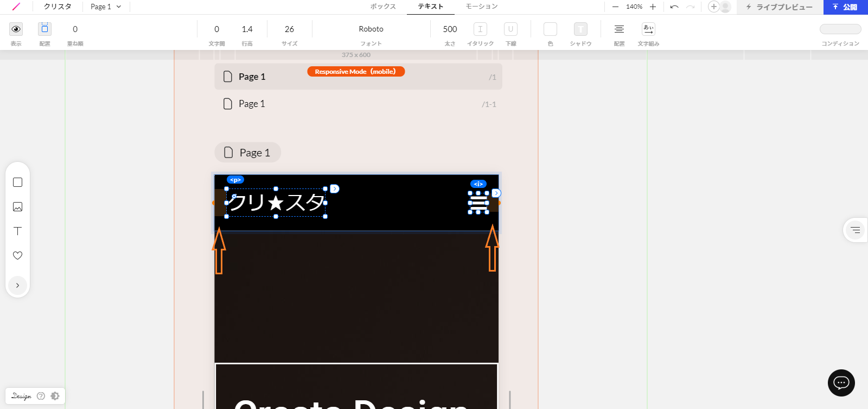Edit the letter spacing (文字間) value
868x409 pixels.
tap(217, 29)
